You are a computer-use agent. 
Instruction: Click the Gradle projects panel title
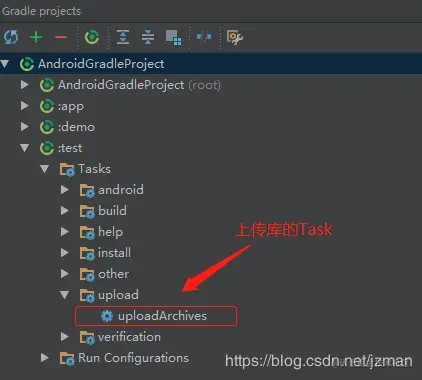[41, 11]
